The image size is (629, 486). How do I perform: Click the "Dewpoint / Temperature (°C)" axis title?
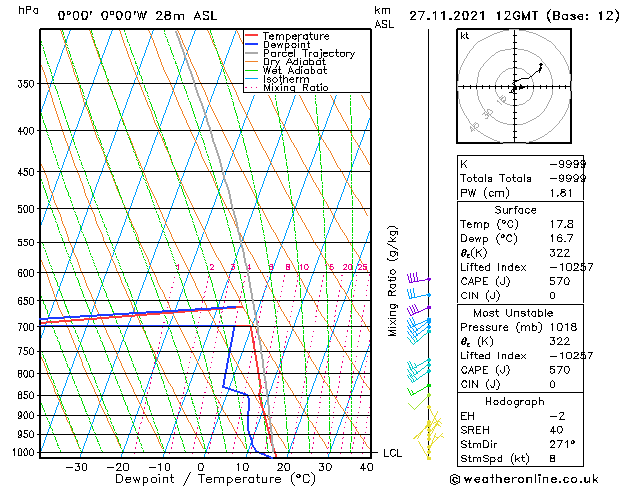click(x=215, y=479)
